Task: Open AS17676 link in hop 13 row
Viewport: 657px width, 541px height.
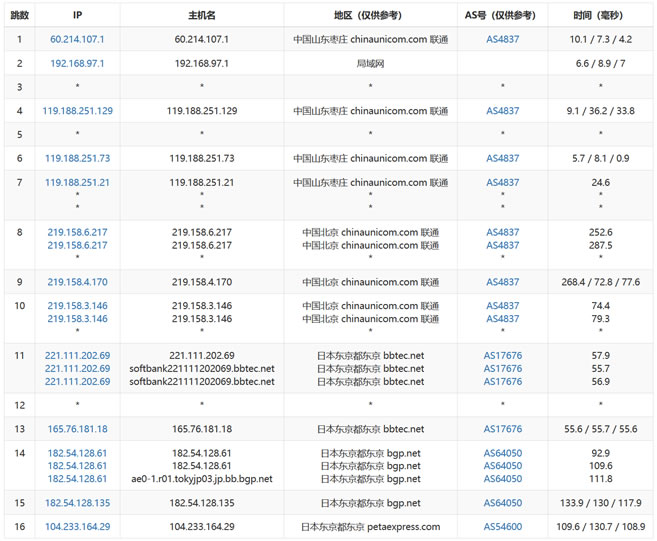Action: pyautogui.click(x=503, y=429)
